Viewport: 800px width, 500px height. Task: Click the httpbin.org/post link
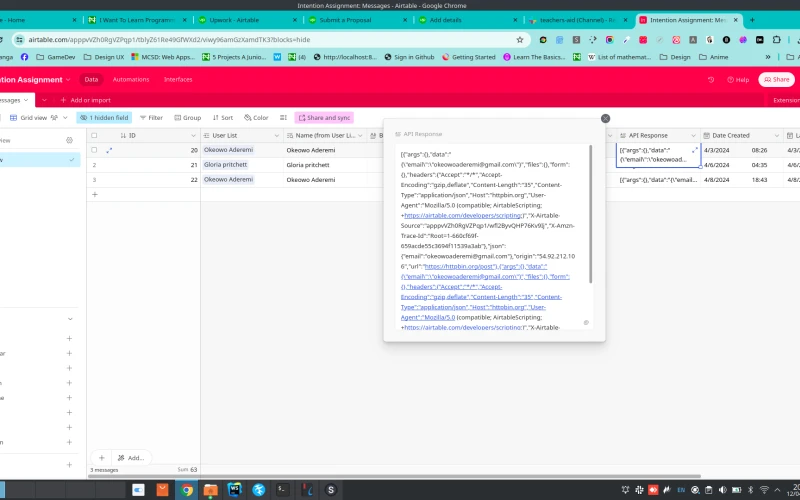point(459,266)
